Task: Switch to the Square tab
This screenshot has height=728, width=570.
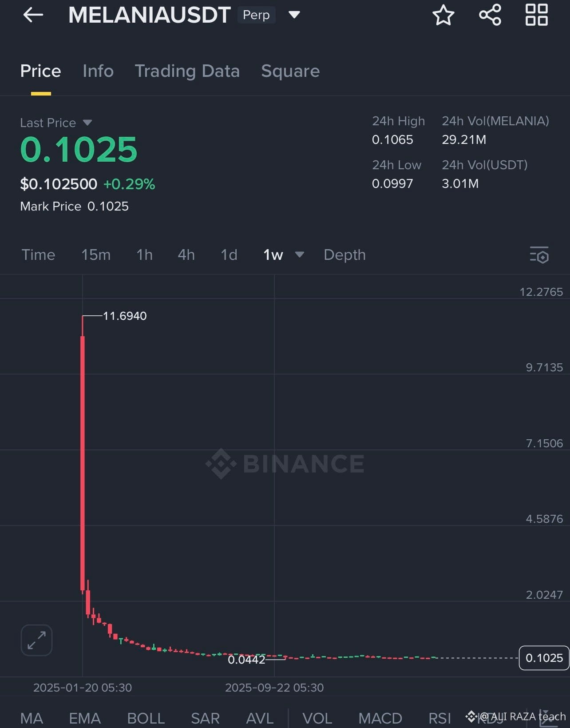Action: click(290, 71)
